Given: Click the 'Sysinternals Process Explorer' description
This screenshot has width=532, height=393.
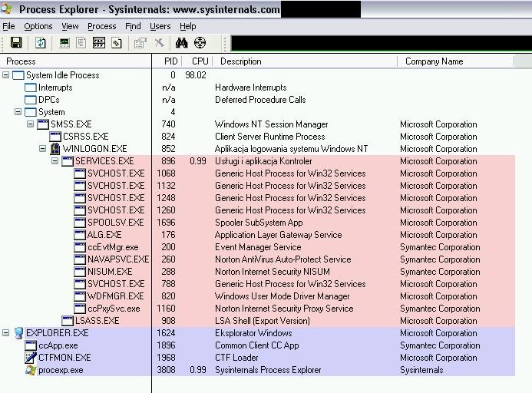Looking at the screenshot, I should (x=268, y=370).
